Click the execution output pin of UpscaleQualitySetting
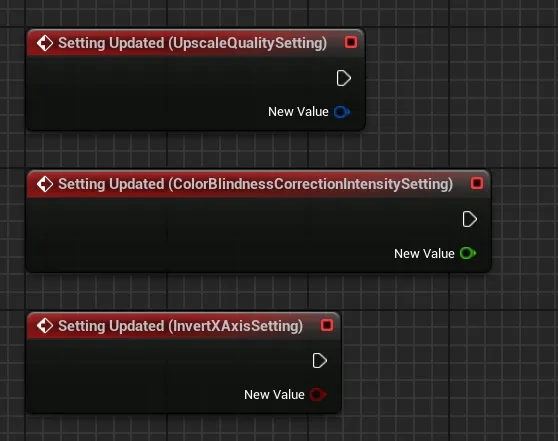This screenshot has height=441, width=558. click(344, 78)
